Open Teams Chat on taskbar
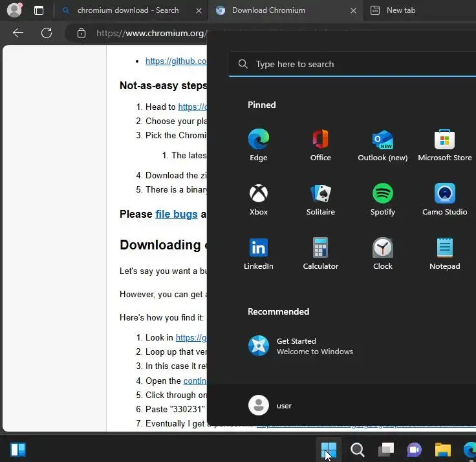This screenshot has width=476, height=462. tap(415, 450)
